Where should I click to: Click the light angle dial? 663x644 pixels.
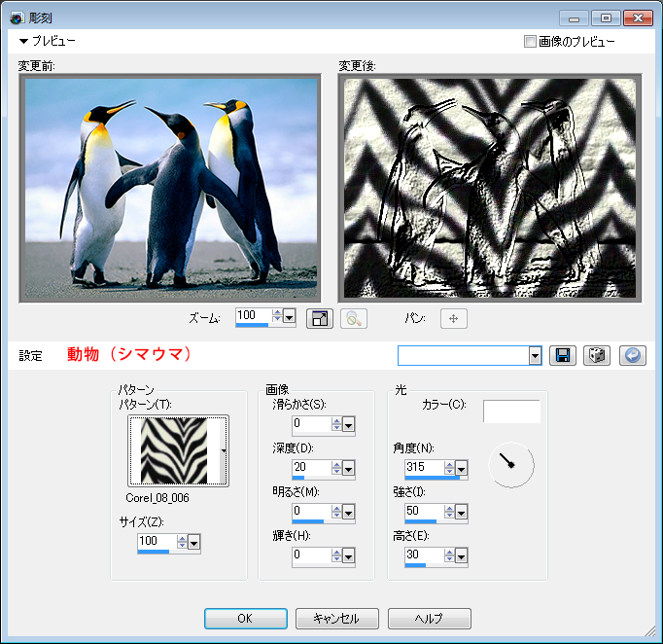(510, 465)
